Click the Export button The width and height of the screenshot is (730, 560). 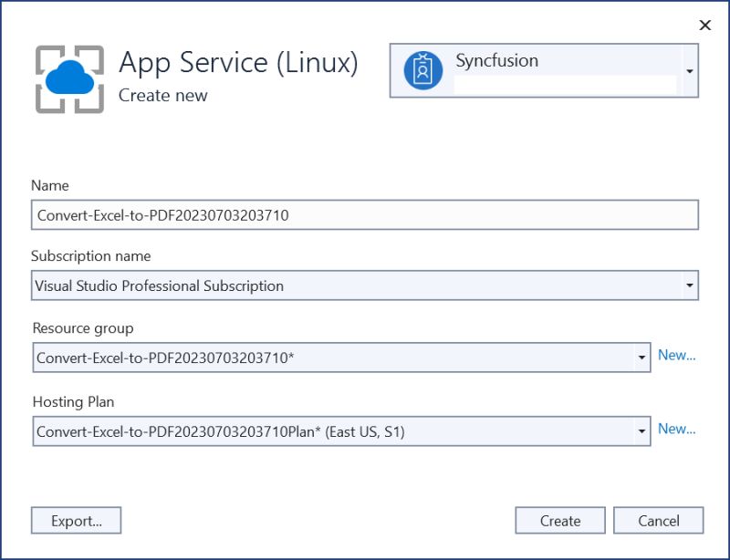pyautogui.click(x=76, y=521)
